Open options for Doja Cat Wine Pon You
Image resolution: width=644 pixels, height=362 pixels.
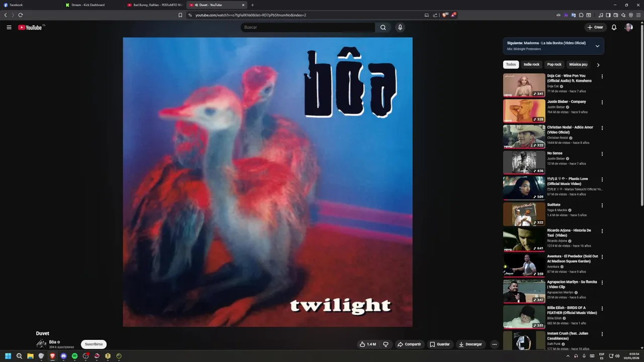pos(602,76)
